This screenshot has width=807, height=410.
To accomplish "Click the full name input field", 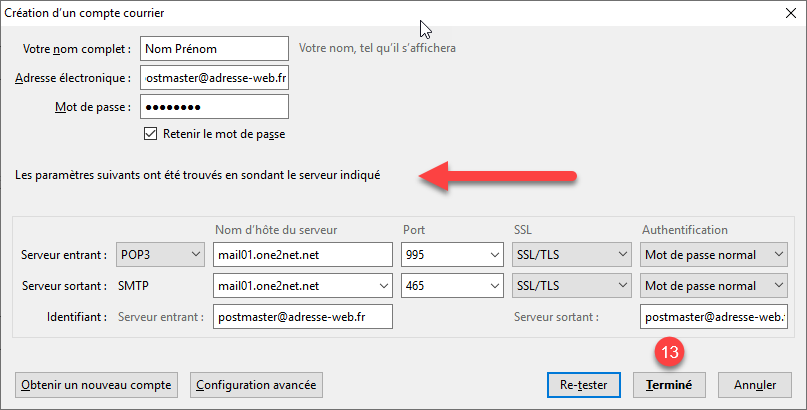I will click(214, 48).
